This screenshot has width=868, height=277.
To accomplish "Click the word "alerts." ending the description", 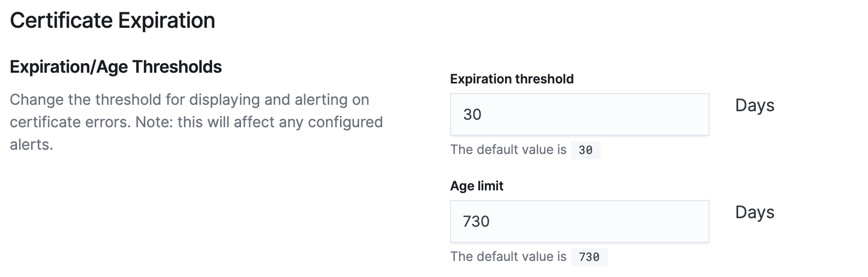I will (x=31, y=145).
